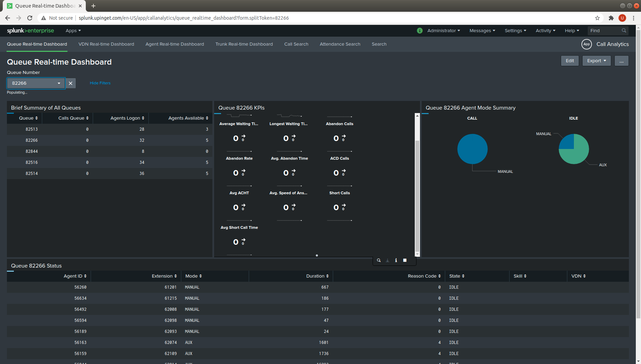
Task: Open a new browser tab
Action: 93,6
